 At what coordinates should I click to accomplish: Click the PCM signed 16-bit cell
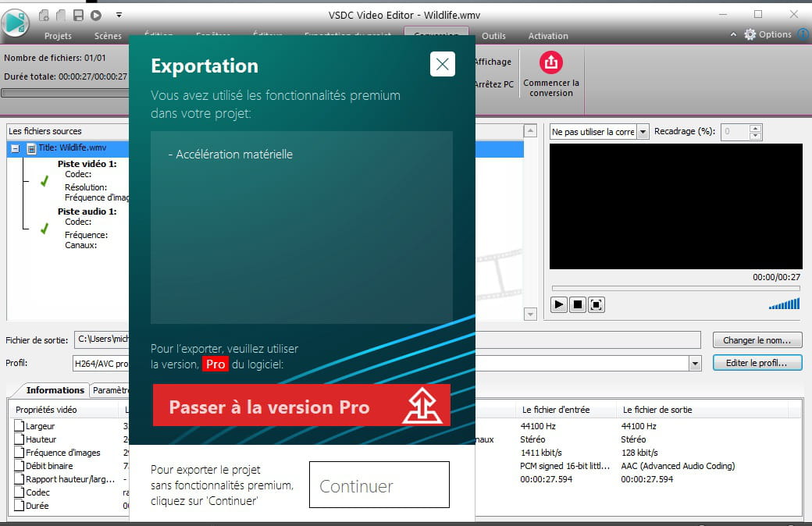(x=565, y=466)
